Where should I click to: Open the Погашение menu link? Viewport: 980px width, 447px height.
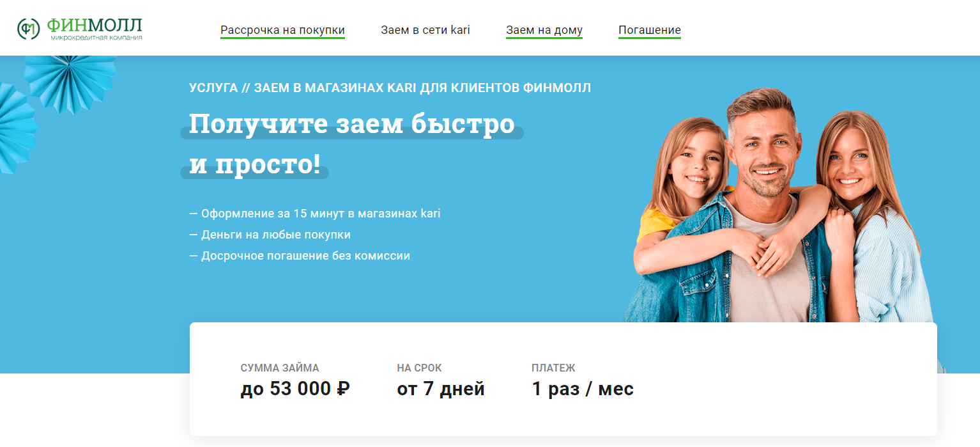click(x=650, y=30)
